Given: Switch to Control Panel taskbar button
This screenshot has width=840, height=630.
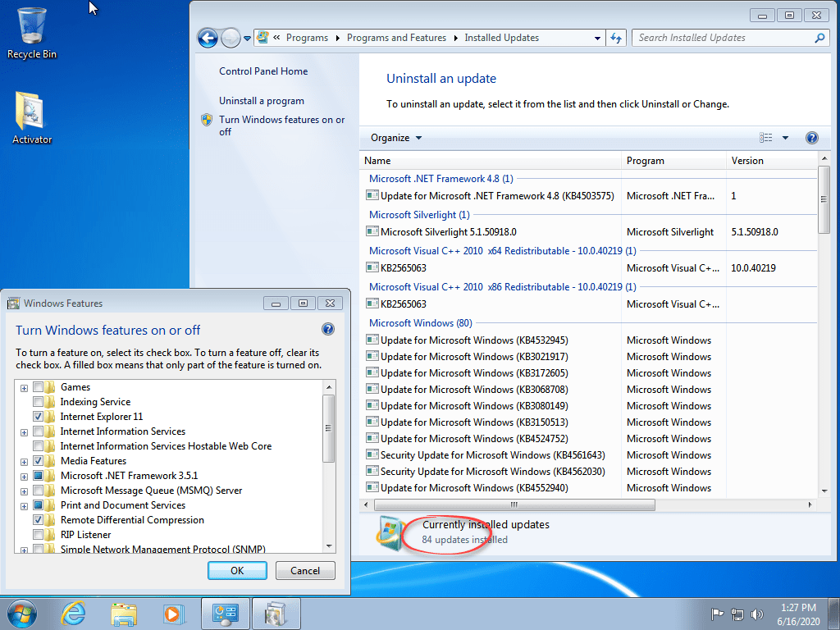Looking at the screenshot, I should [225, 614].
